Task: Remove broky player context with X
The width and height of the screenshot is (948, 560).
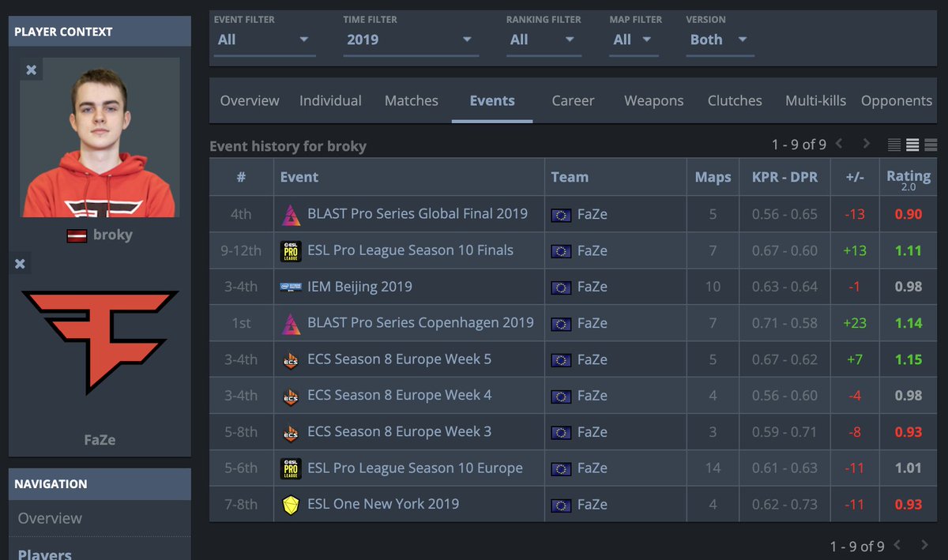Action: pyautogui.click(x=31, y=70)
